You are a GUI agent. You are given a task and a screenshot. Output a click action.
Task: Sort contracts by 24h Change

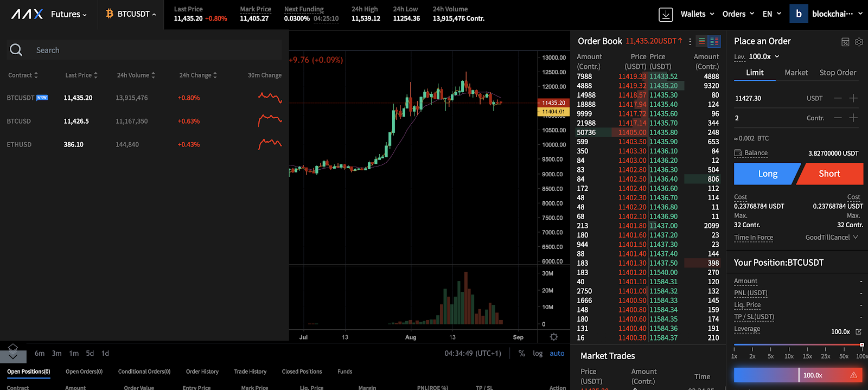(198, 75)
